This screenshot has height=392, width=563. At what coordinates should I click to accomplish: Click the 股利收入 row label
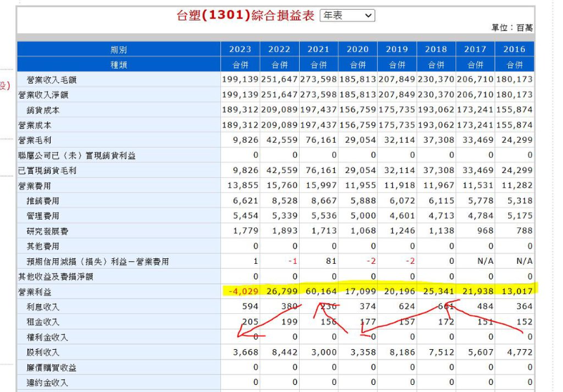pyautogui.click(x=43, y=352)
